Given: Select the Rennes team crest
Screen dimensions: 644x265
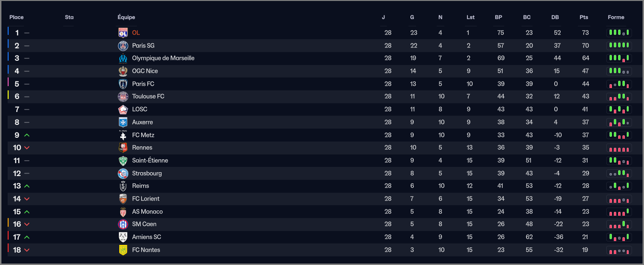Looking at the screenshot, I should click(x=123, y=147).
